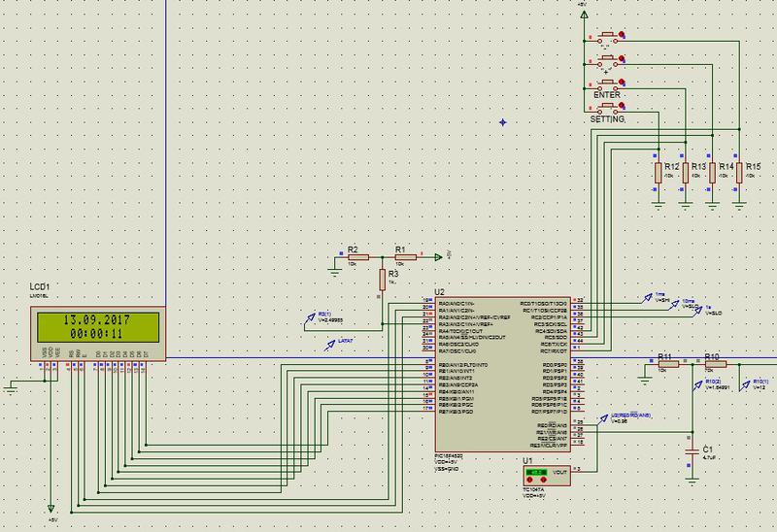Image resolution: width=777 pixels, height=532 pixels.
Task: Select resistor R13
Action: pyautogui.click(x=686, y=173)
